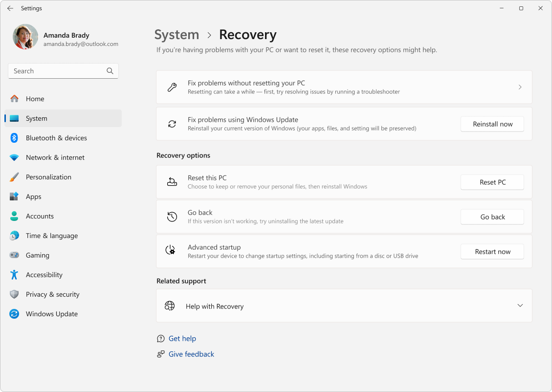The height and width of the screenshot is (392, 552).
Task: Click the Restart now button
Action: pos(492,251)
